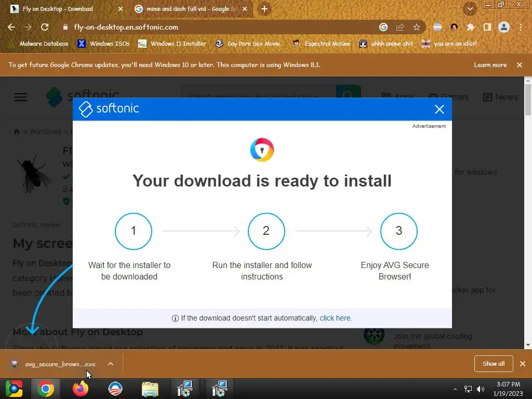Click the browser forward arrow
Screen dimensions: 532x399
(28, 27)
